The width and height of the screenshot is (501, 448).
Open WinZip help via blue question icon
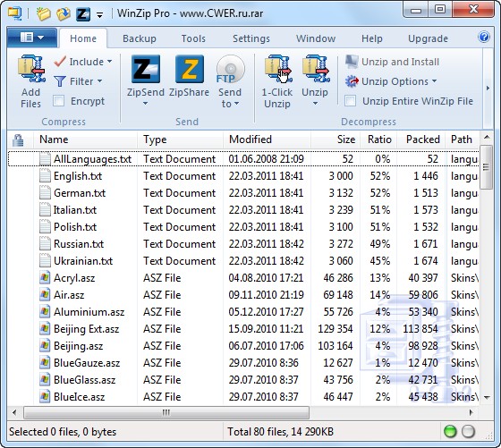[x=484, y=37]
